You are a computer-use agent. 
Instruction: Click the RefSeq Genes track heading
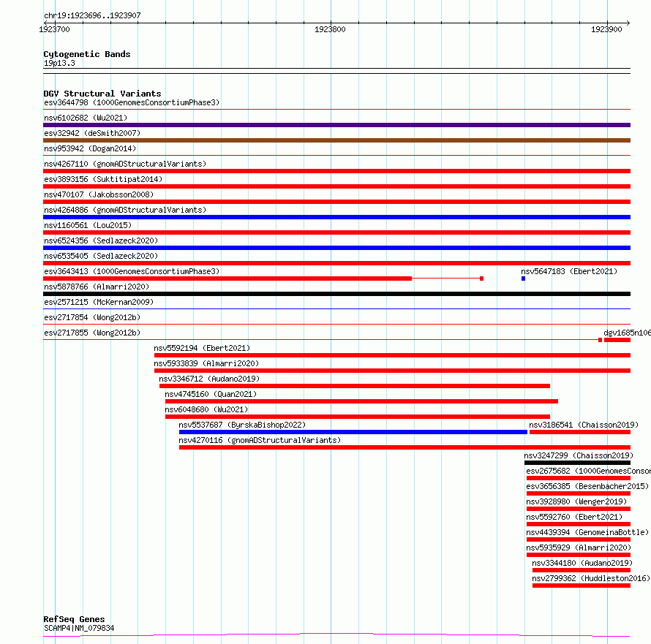[74, 619]
